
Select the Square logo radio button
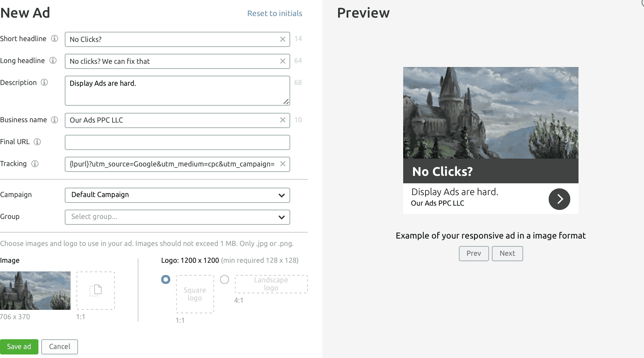click(x=166, y=279)
